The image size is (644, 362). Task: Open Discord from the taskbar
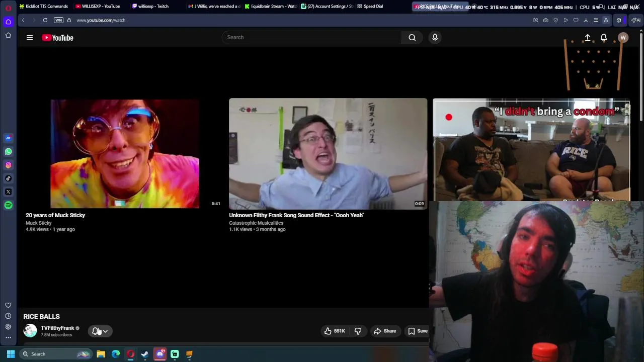pos(160,354)
